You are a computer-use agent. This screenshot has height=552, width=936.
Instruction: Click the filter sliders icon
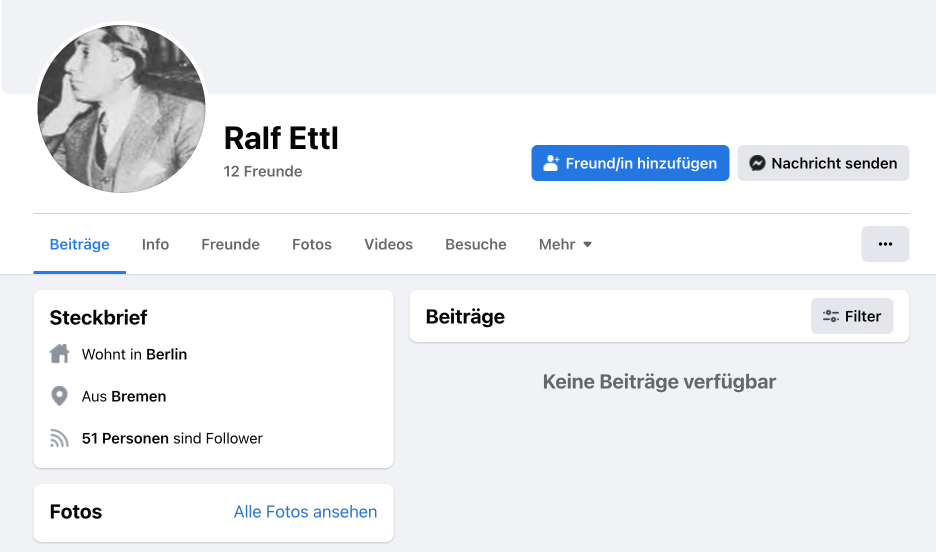[831, 316]
